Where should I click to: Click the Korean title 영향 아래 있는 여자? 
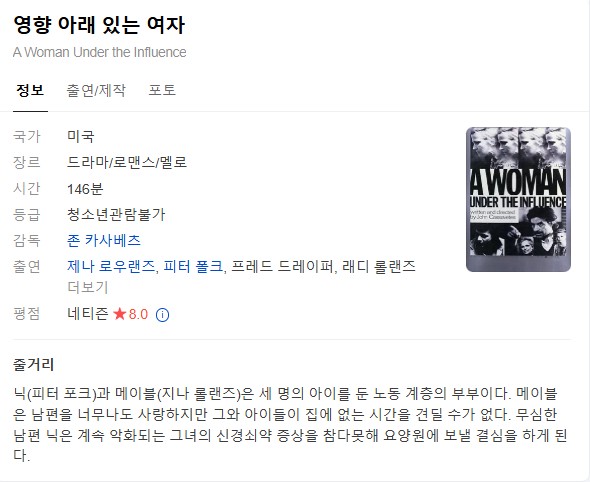[99, 25]
